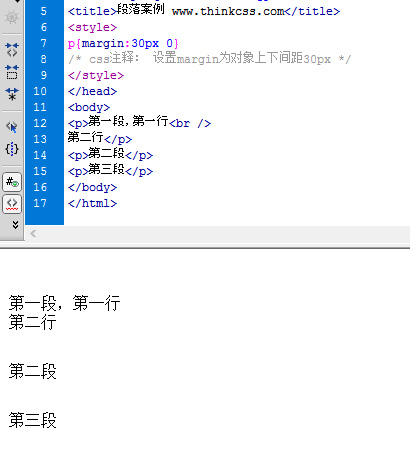Viewport: 410px width, 452px height.
Task: Click line number 7 in gutter
Action: click(x=44, y=43)
